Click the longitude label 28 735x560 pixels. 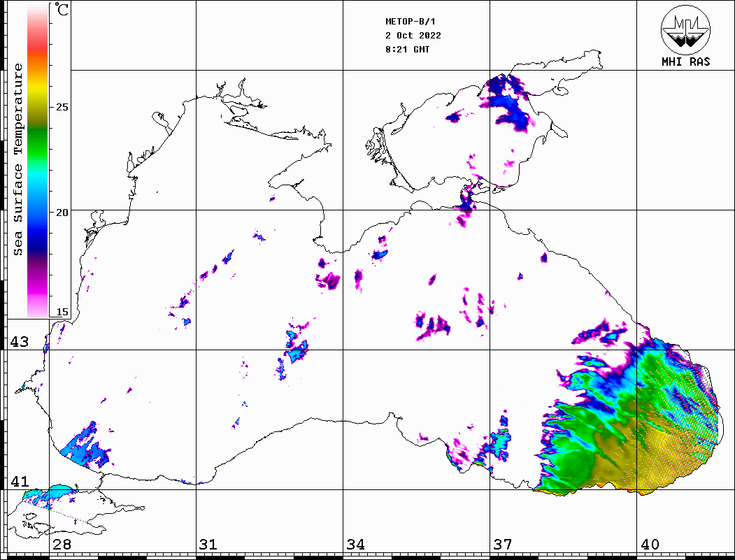62,545
